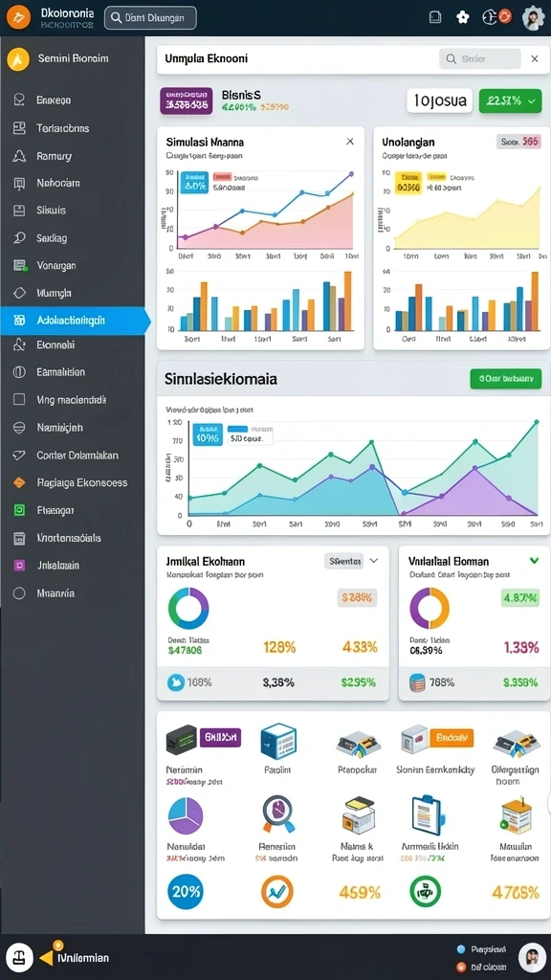The width and height of the screenshot is (551, 980).
Task: Open the Panlim blue server icon
Action: [278, 741]
